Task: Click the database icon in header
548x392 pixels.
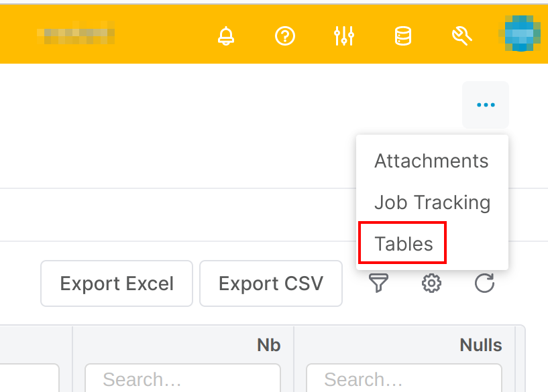Action: pyautogui.click(x=402, y=36)
